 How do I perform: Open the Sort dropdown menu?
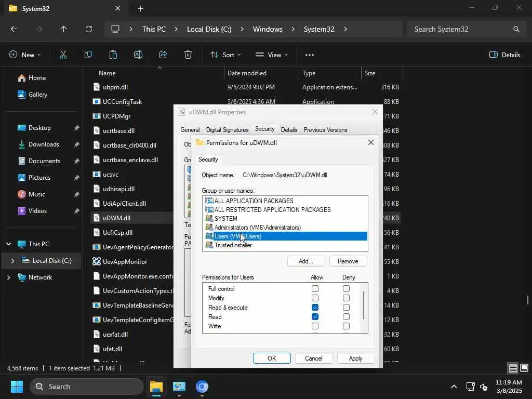pos(225,55)
